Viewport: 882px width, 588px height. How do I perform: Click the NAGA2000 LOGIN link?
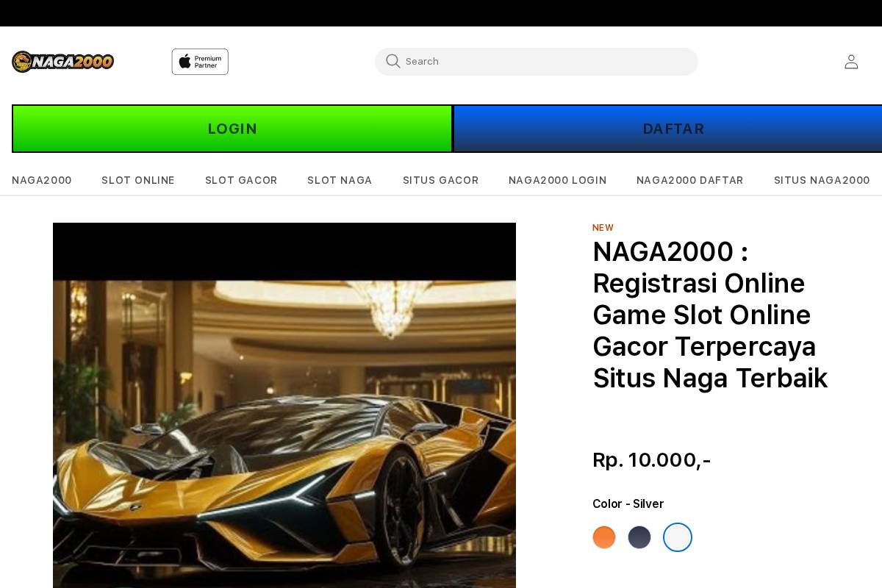[x=557, y=180]
